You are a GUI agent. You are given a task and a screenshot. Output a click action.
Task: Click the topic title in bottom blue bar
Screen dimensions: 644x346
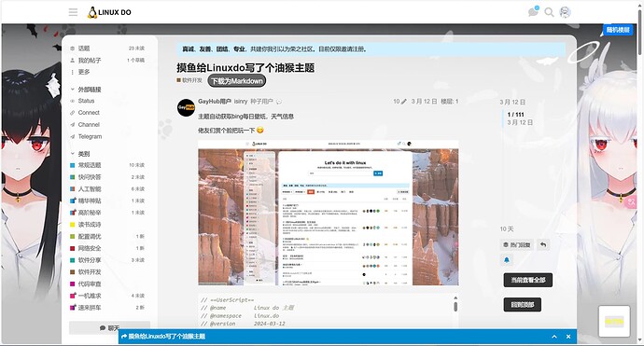[x=166, y=337]
